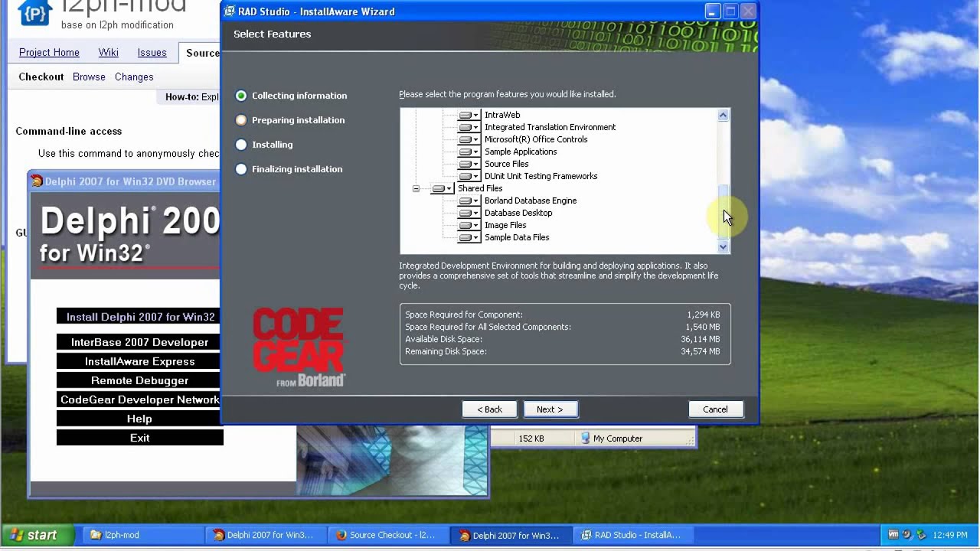Viewport: 980px width, 551px height.
Task: Click the l2ph-mod project logo
Action: [34, 12]
